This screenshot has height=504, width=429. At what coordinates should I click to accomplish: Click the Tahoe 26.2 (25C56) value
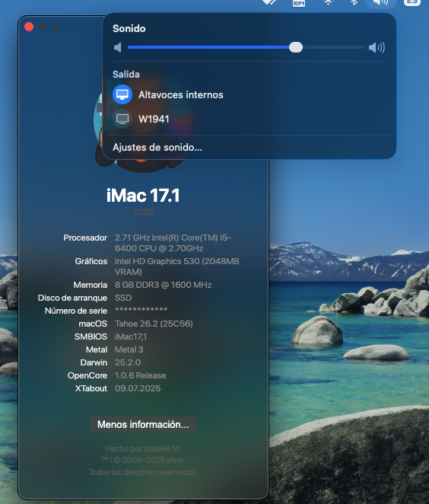154,324
